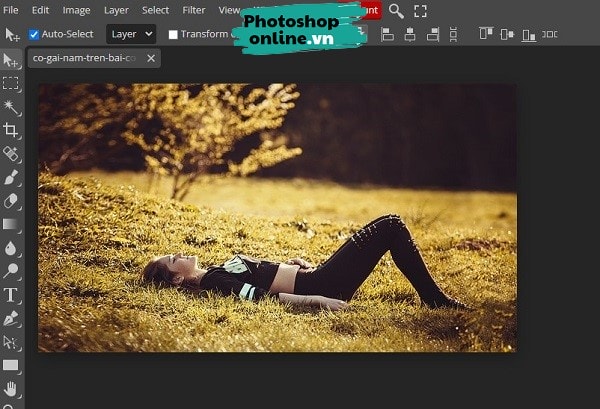The height and width of the screenshot is (409, 600).
Task: Close the co-gai-nam-tren-bai-co document tab
Action: click(151, 58)
